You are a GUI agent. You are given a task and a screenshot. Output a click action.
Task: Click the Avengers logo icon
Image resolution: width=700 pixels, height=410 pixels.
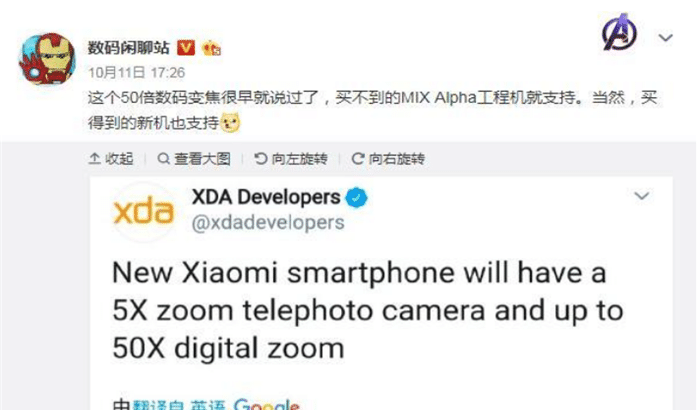[619, 32]
